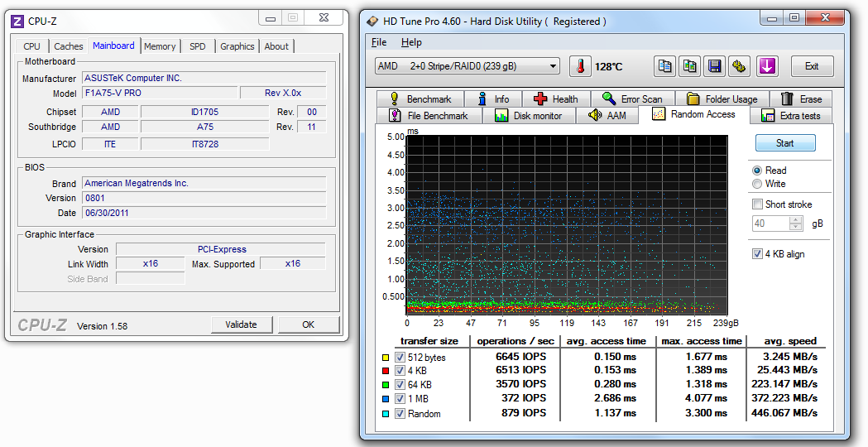The height and width of the screenshot is (447, 868).
Task: Toggle the Random transfer size checkbox
Action: click(400, 414)
